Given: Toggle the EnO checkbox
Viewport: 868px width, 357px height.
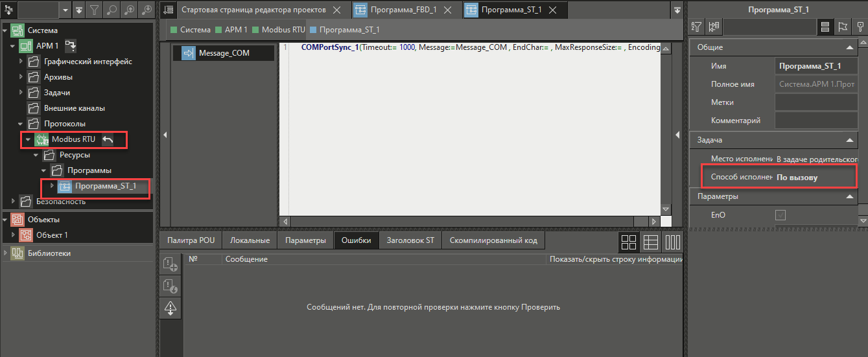Looking at the screenshot, I should 780,214.
